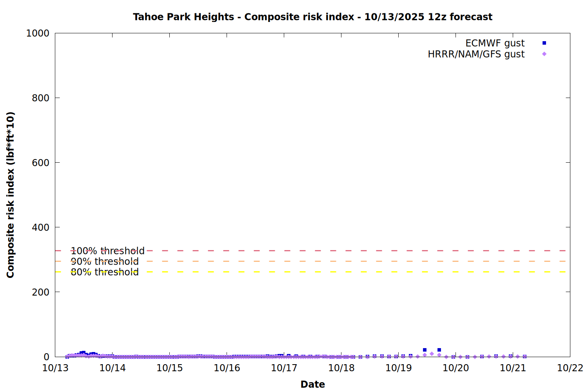
Task: Select the ECMWF gust legend label
Action: pos(495,43)
